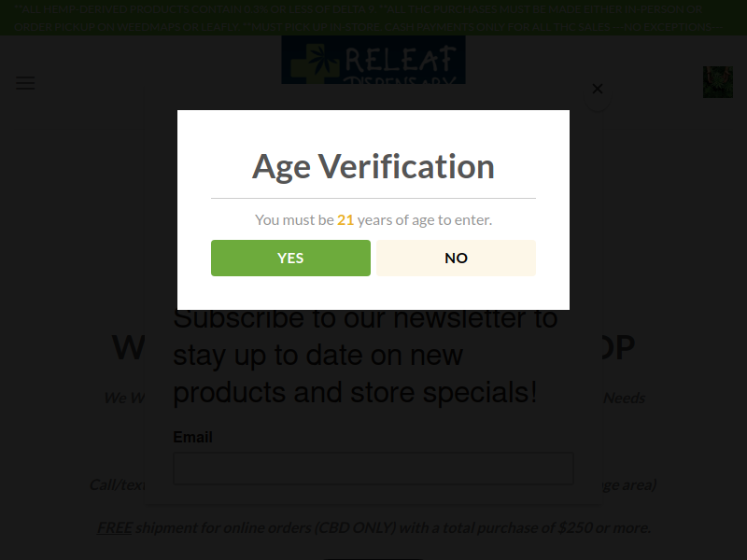Click the $250 free shipping sentence
The image size is (747, 560).
pyautogui.click(x=392, y=527)
